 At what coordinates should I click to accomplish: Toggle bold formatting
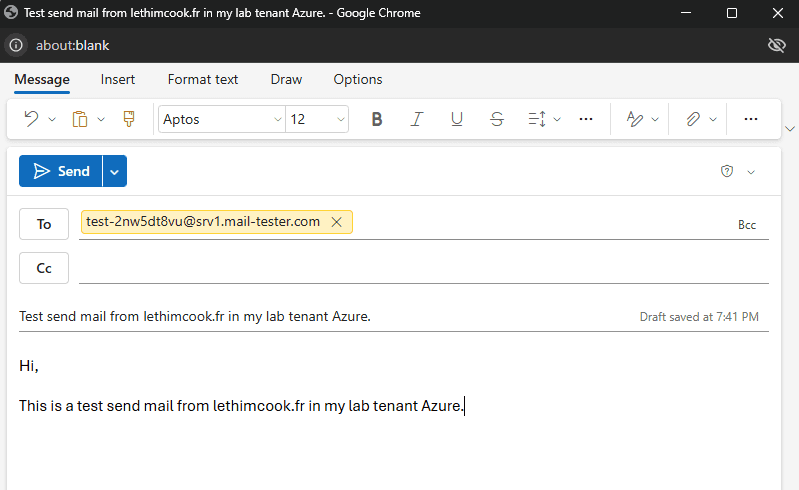[x=377, y=119]
